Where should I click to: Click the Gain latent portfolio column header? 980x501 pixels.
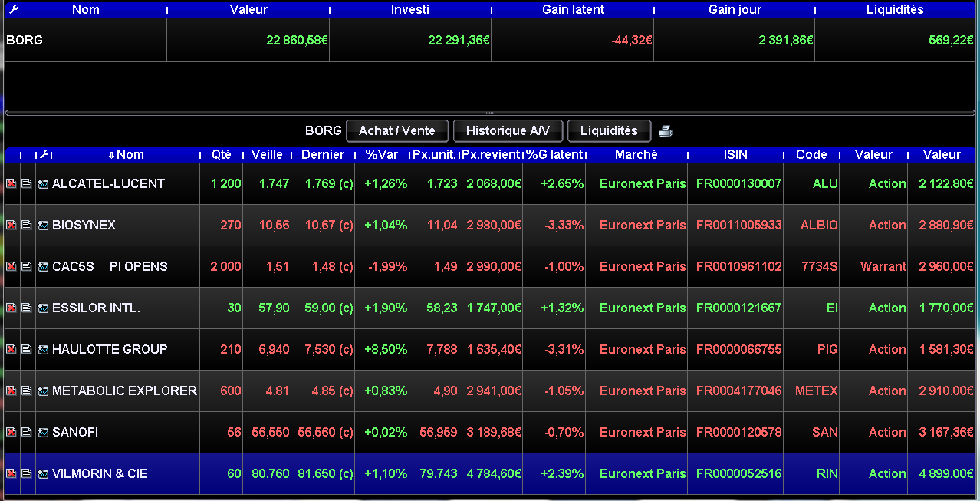(x=573, y=10)
